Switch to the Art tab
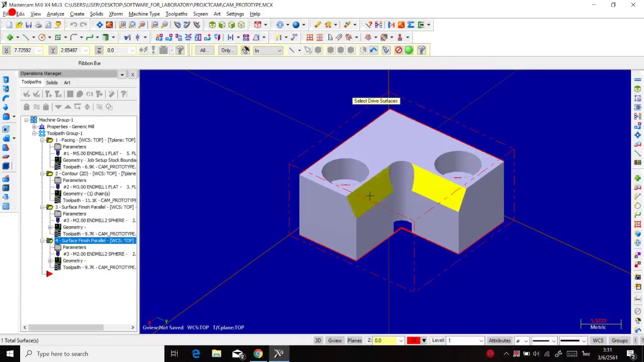This screenshot has width=644, height=362. point(67,82)
